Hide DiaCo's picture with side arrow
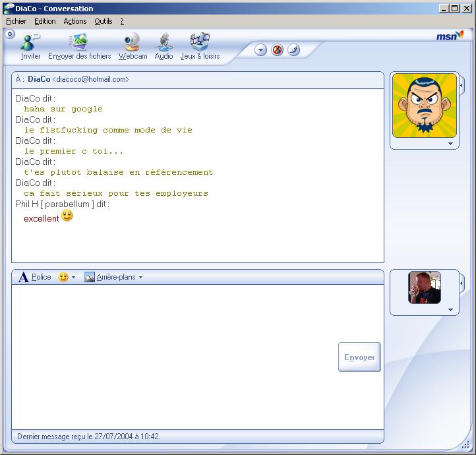The image size is (476, 455). click(461, 85)
